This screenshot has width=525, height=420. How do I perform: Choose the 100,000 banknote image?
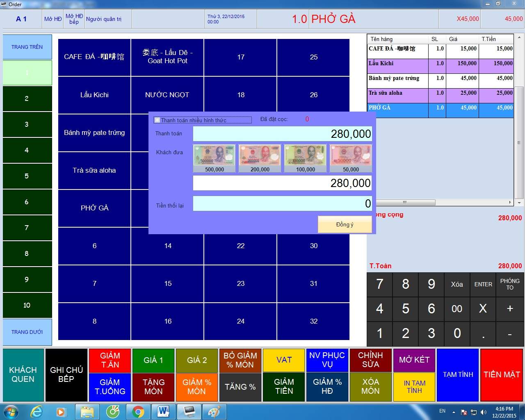coord(305,155)
